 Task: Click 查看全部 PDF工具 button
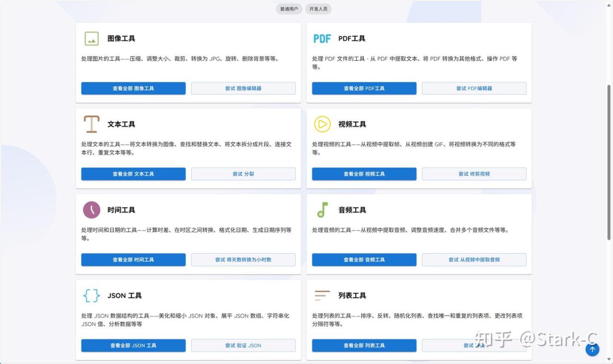(364, 88)
